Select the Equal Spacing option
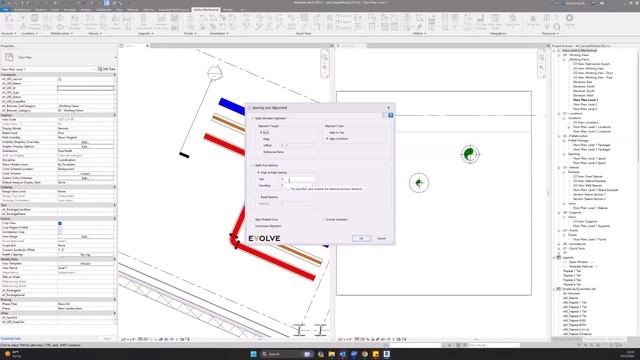This screenshot has height=360, width=640. (x=258, y=197)
